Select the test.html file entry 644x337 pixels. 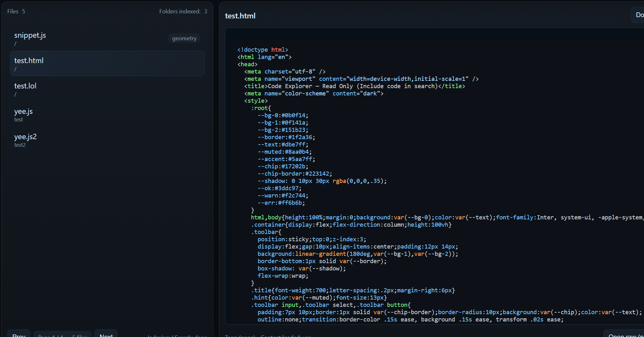[x=107, y=63]
